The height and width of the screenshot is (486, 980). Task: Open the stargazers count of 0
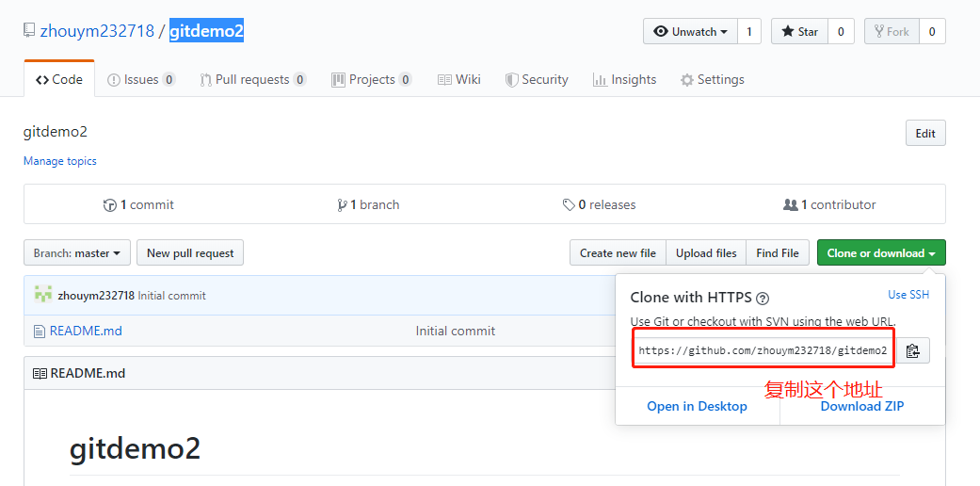(841, 31)
